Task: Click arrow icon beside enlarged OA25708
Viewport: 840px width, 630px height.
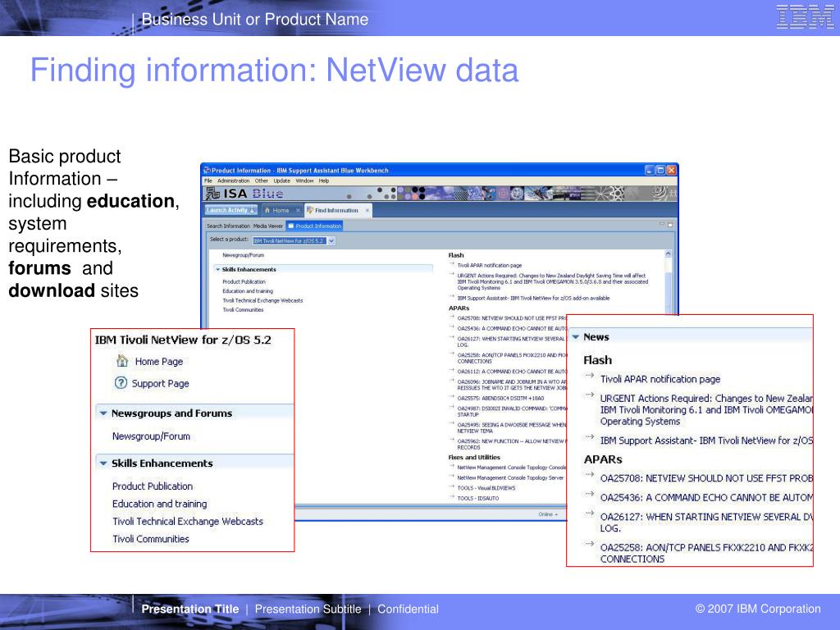Action: (590, 475)
